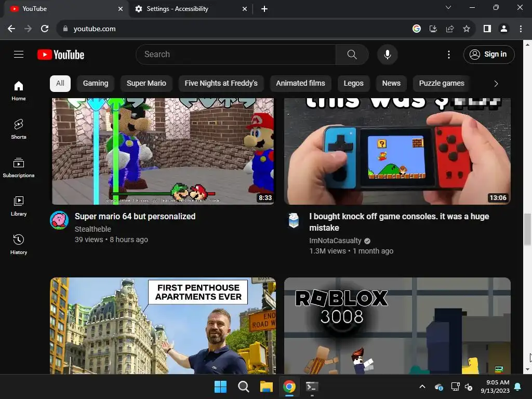Select the Gaming chip
The height and width of the screenshot is (399, 532).
(x=96, y=84)
